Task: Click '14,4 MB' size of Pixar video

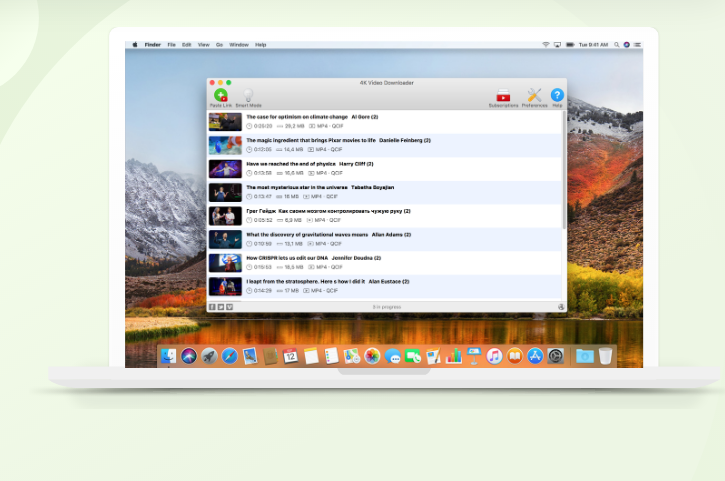Action: tap(294, 150)
